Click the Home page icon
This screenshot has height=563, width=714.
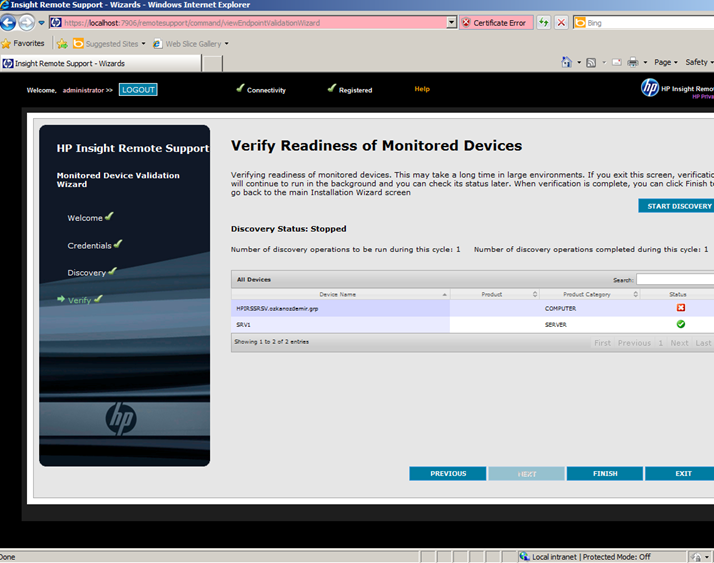566,62
